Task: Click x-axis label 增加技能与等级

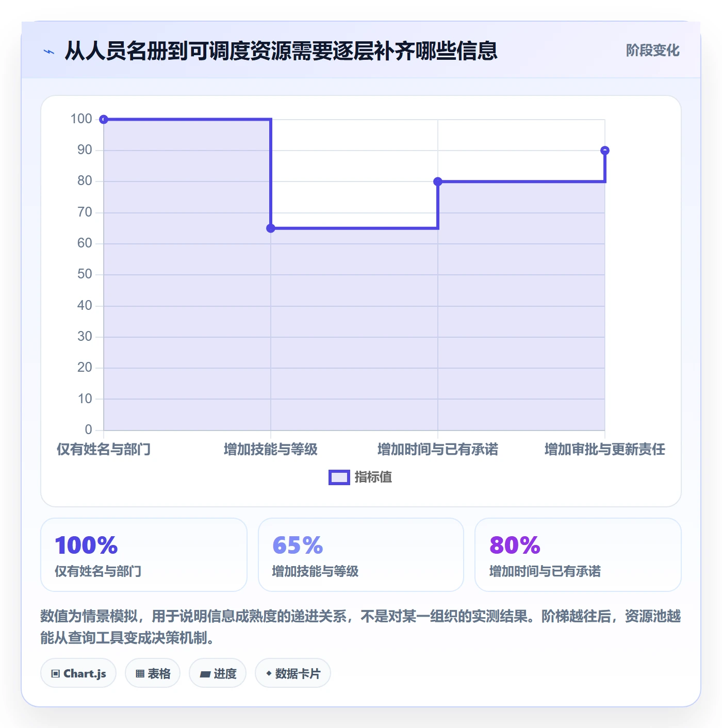Action: pyautogui.click(x=271, y=450)
